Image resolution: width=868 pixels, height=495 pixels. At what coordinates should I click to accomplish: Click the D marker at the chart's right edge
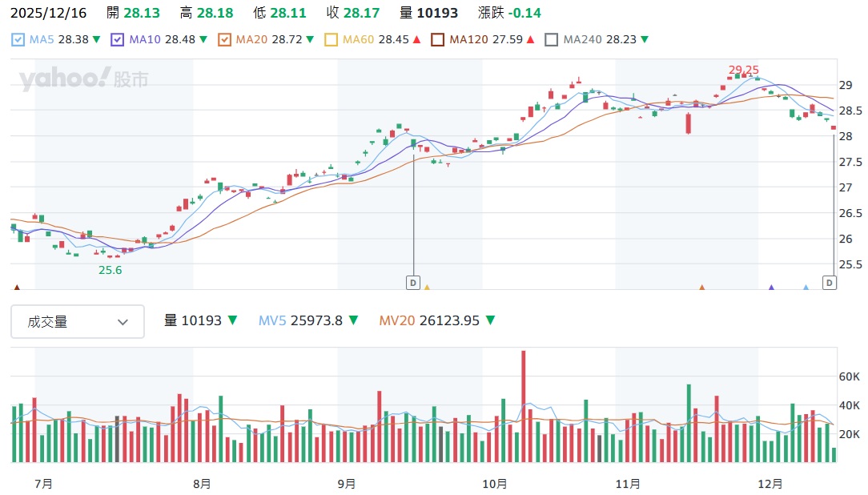point(830,283)
